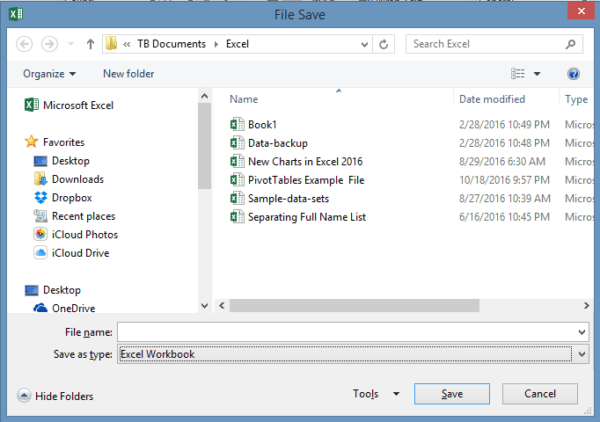The height and width of the screenshot is (422, 600).
Task: Click the Forward navigation arrow
Action: pos(49,44)
